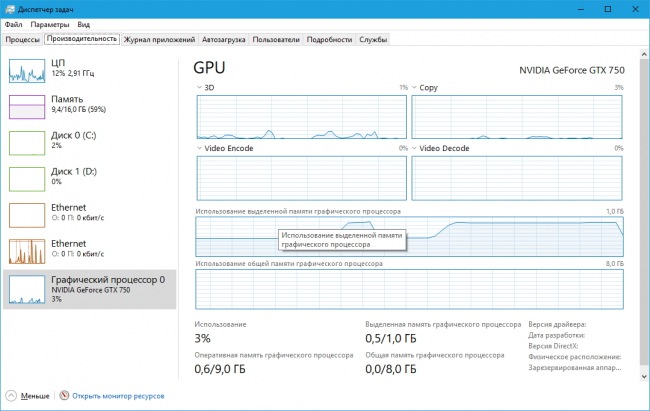Image resolution: width=650 pixels, height=411 pixels.
Task: Select Диск 0 (C:) in sidebar
Action: [90, 143]
